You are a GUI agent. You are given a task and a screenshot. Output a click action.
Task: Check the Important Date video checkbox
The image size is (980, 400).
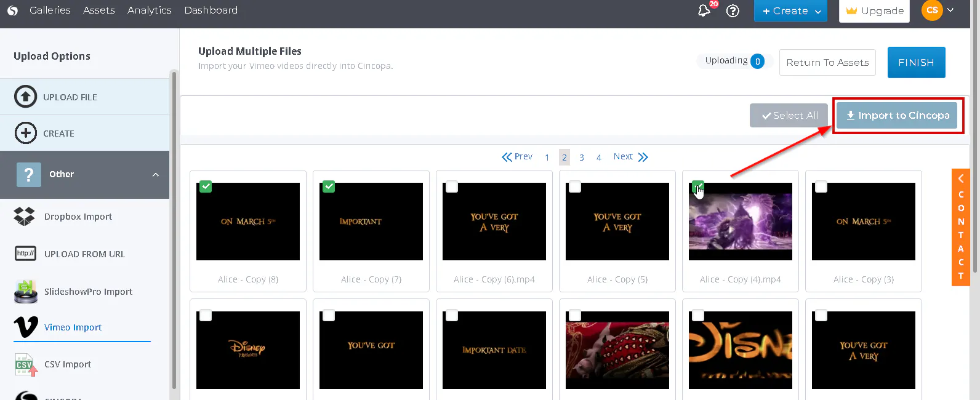pos(452,315)
